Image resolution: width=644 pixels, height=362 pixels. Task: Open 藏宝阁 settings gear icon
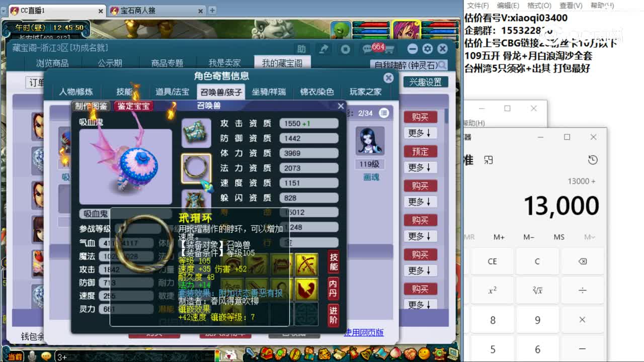pyautogui.click(x=427, y=49)
